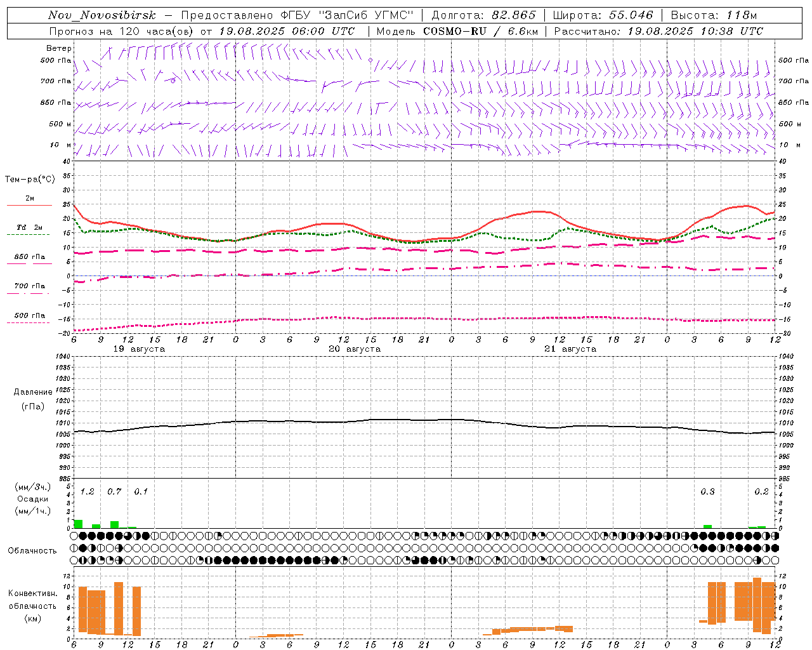
Task: Click the green precipitation bar under 0.3
Action: point(707,526)
